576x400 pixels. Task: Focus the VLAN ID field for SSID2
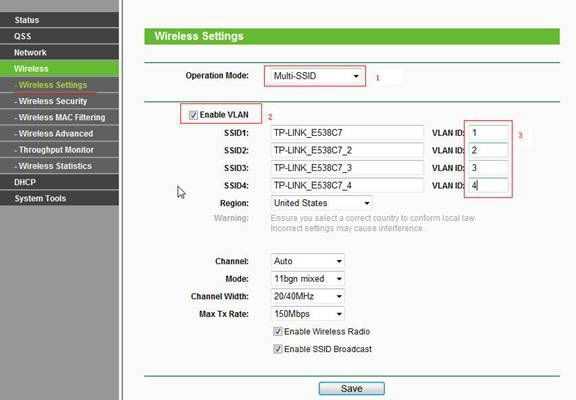tap(489, 150)
